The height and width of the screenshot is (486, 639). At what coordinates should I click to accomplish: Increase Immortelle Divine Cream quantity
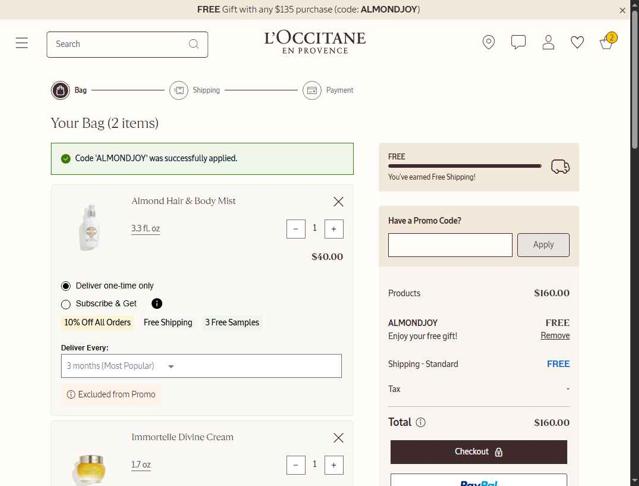coord(334,465)
